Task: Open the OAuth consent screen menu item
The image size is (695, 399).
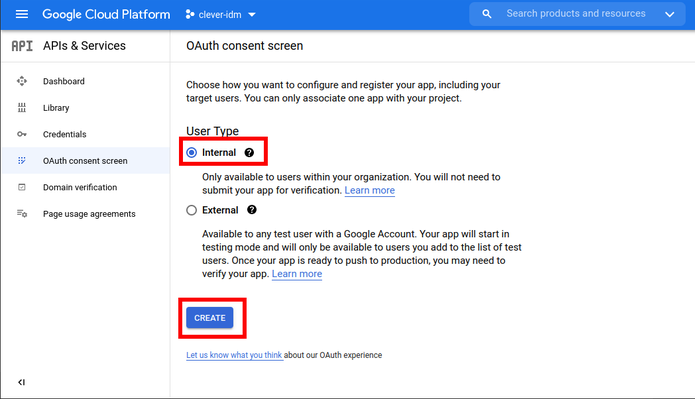Action: click(85, 161)
